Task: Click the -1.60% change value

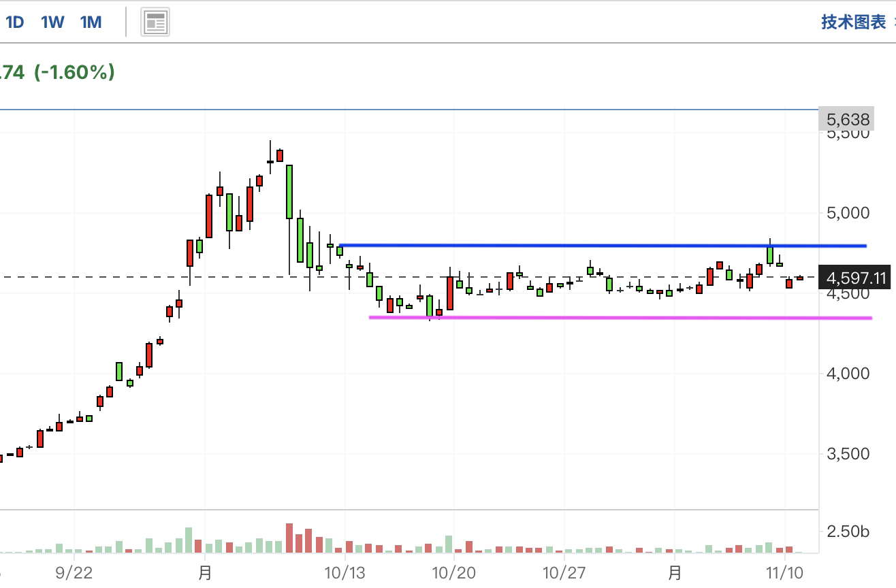Action: click(x=74, y=72)
